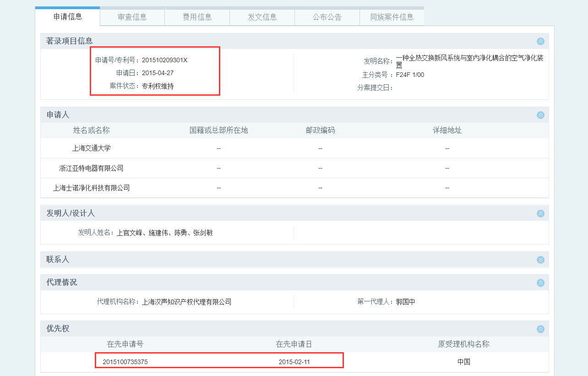Click applicant 上海交通大学 in the table
The height and width of the screenshot is (376, 588).
click(x=92, y=148)
